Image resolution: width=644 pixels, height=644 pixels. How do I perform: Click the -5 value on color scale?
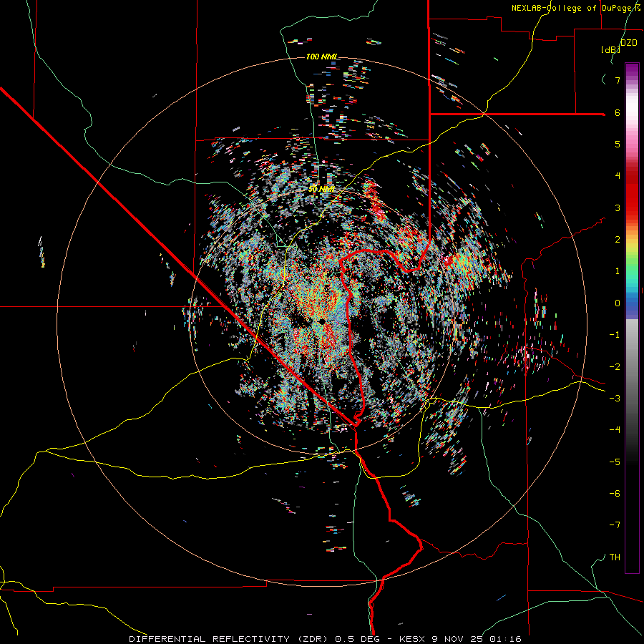(615, 462)
